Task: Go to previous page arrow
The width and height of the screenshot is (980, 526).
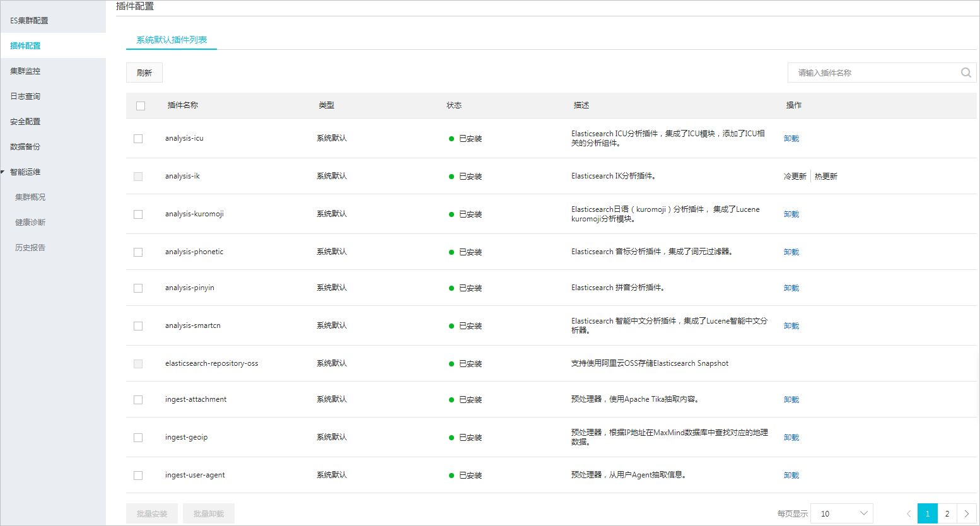Action: (909, 513)
